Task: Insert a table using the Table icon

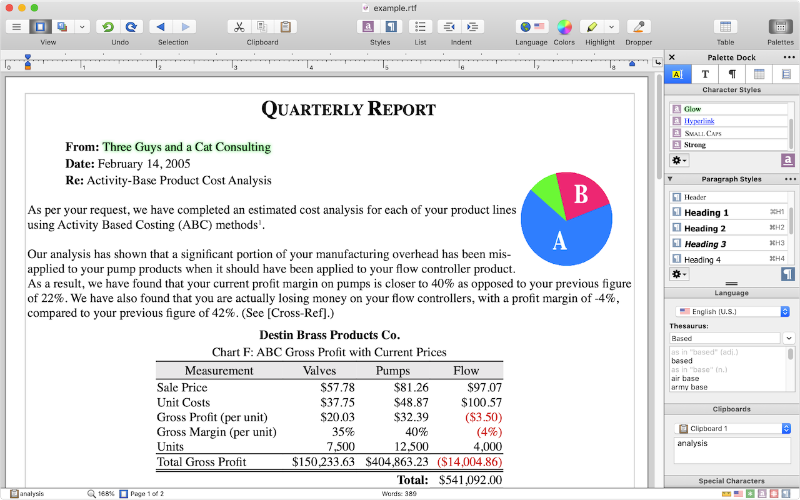Action: [x=725, y=27]
